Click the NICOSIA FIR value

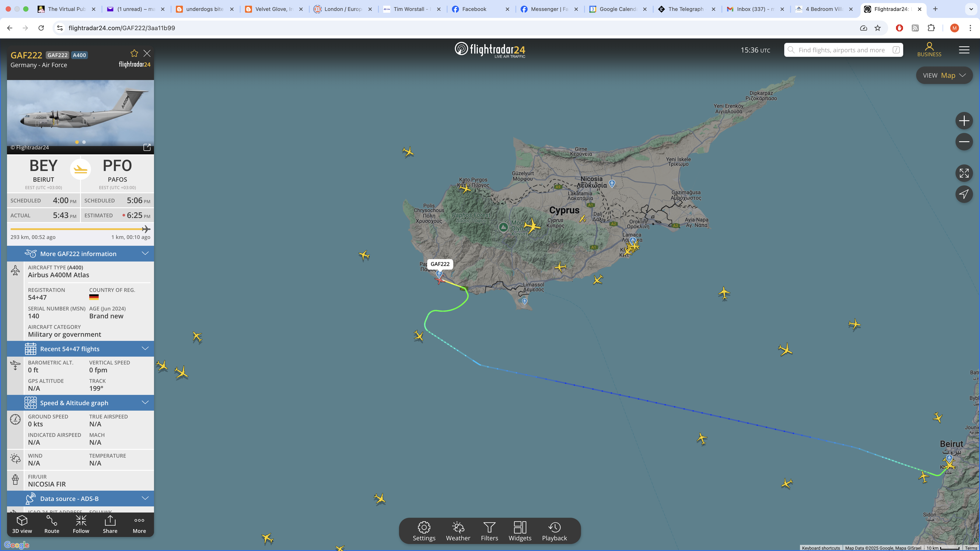pos(47,484)
